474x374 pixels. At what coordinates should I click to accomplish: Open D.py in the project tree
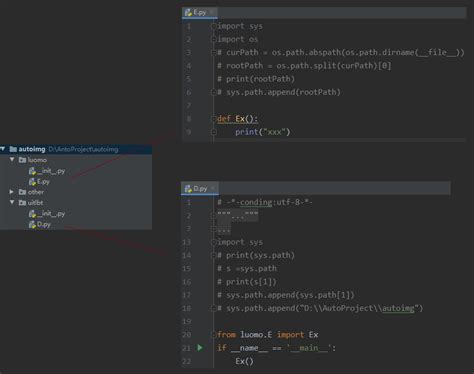(x=44, y=224)
